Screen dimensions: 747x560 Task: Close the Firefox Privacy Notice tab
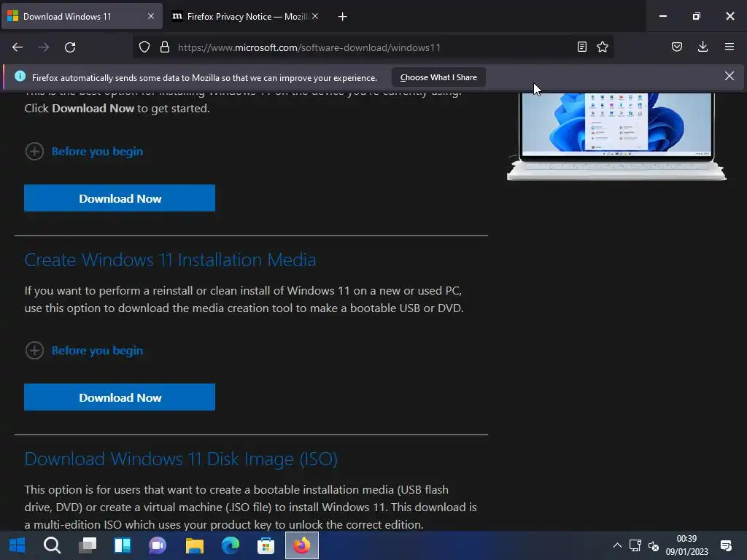[x=315, y=16]
